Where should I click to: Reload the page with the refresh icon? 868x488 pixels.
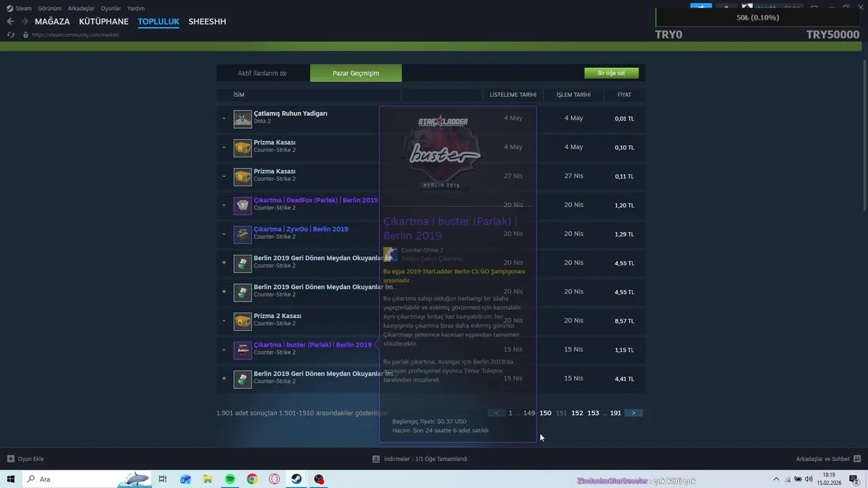coord(11,35)
